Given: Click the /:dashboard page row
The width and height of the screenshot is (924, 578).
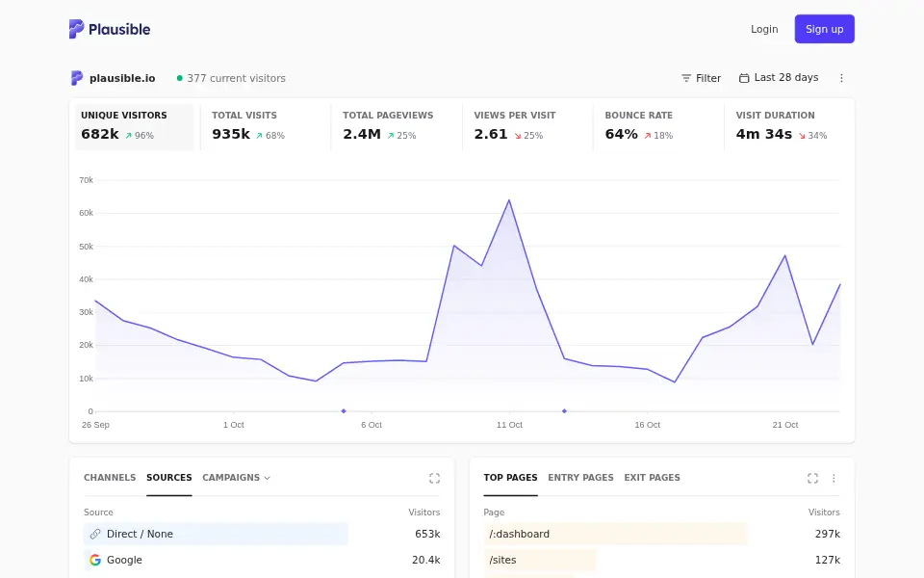Looking at the screenshot, I should (x=662, y=534).
